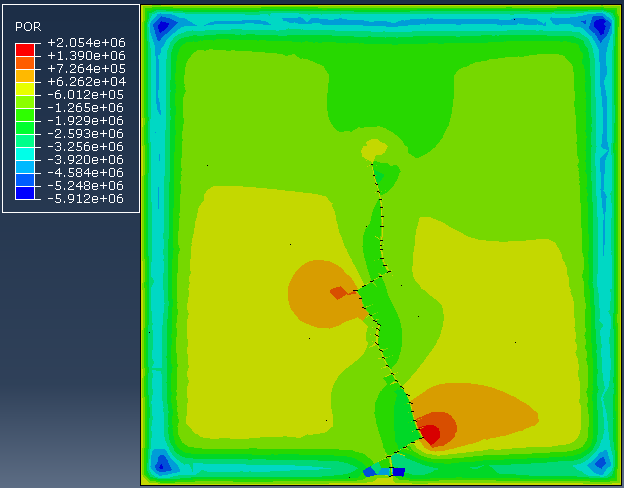The height and width of the screenshot is (488, 624).
Task: Click legend value +2.054e+06
Action: pyautogui.click(x=86, y=43)
